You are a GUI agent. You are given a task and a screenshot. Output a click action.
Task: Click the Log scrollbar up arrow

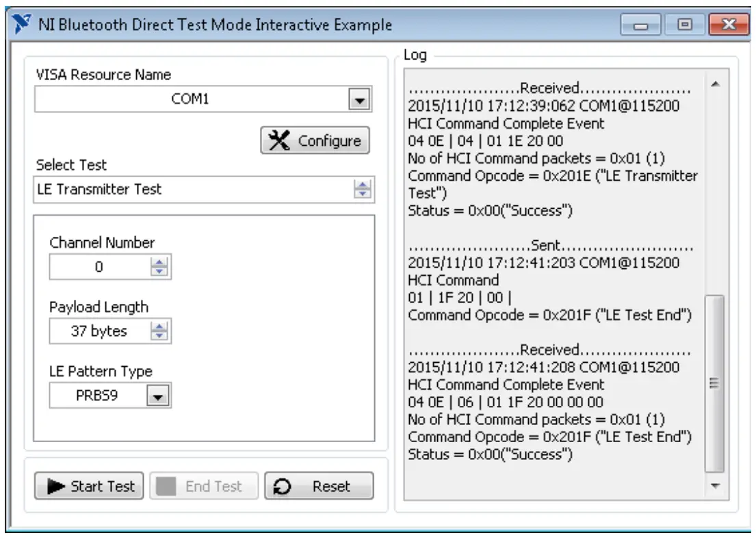pyautogui.click(x=716, y=84)
